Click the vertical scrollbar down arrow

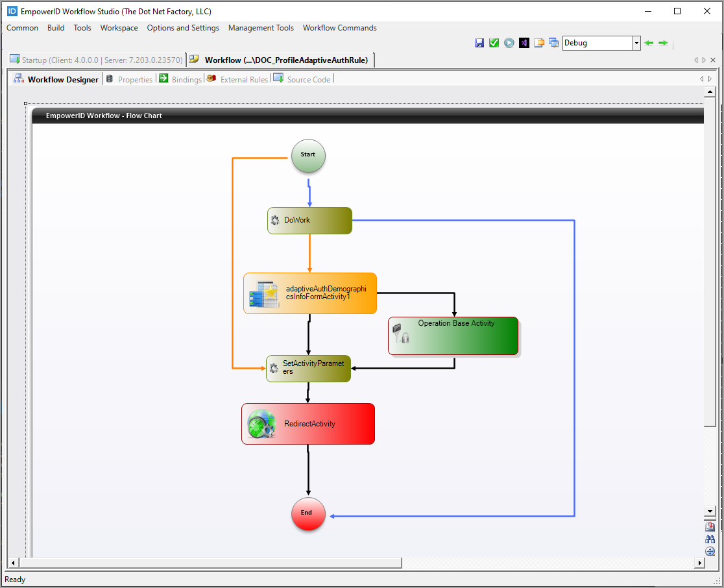pos(710,511)
